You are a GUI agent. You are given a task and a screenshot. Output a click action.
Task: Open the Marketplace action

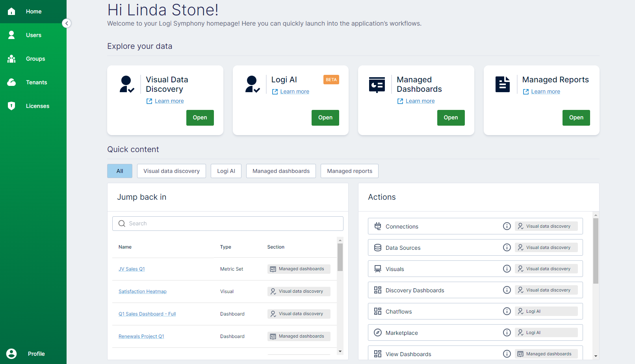coord(475,332)
